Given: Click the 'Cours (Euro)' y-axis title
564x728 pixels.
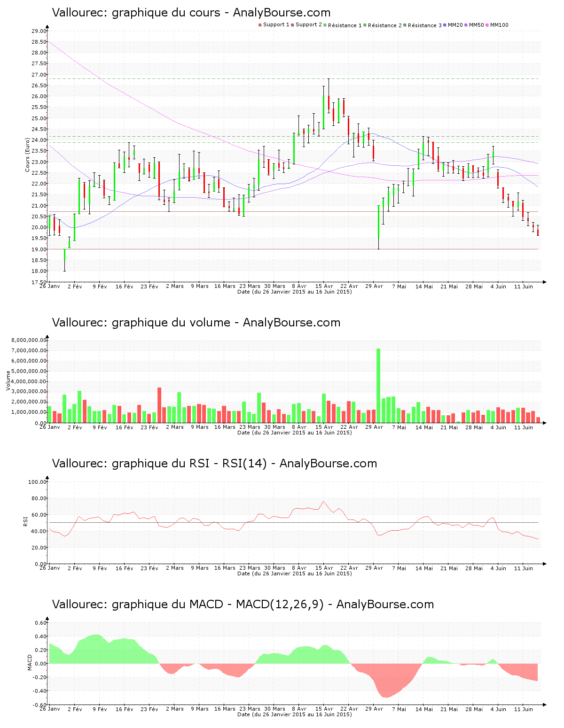Looking at the screenshot, I should 27,155.
